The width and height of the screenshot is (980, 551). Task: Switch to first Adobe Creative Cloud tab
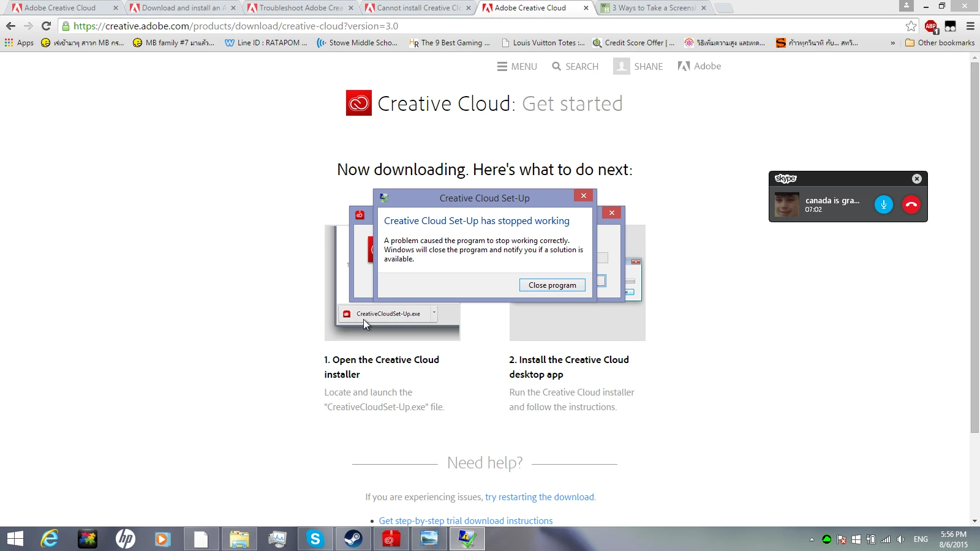pyautogui.click(x=60, y=8)
